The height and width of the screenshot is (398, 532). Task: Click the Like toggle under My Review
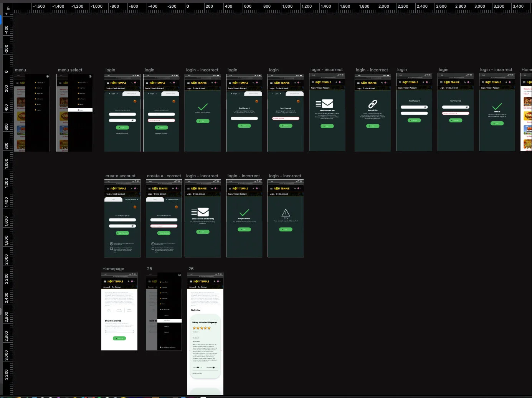coord(198,367)
